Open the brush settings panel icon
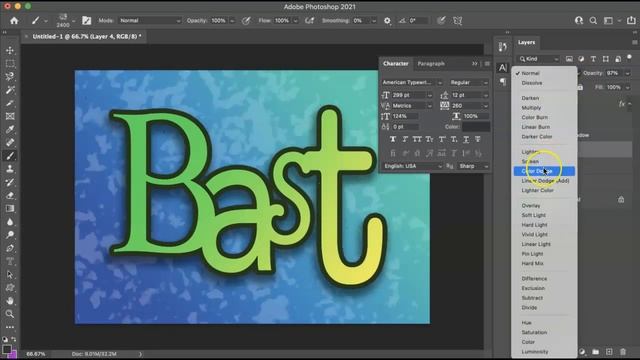Viewport: 640px width, 360px height. point(87,20)
